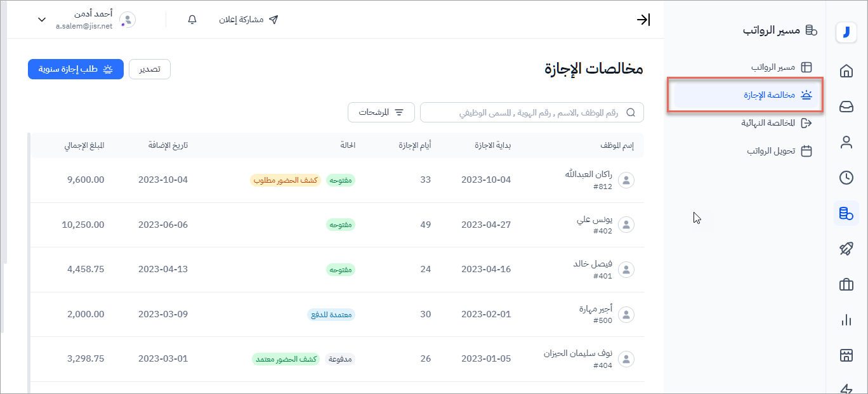Open the rocket icon in sidebar

pyautogui.click(x=846, y=249)
